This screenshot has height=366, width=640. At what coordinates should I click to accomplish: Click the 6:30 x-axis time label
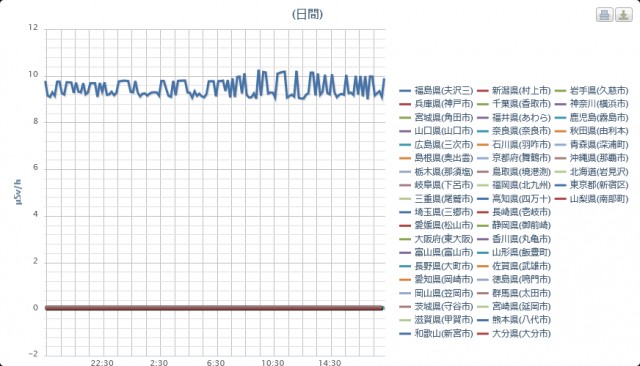coord(216,362)
